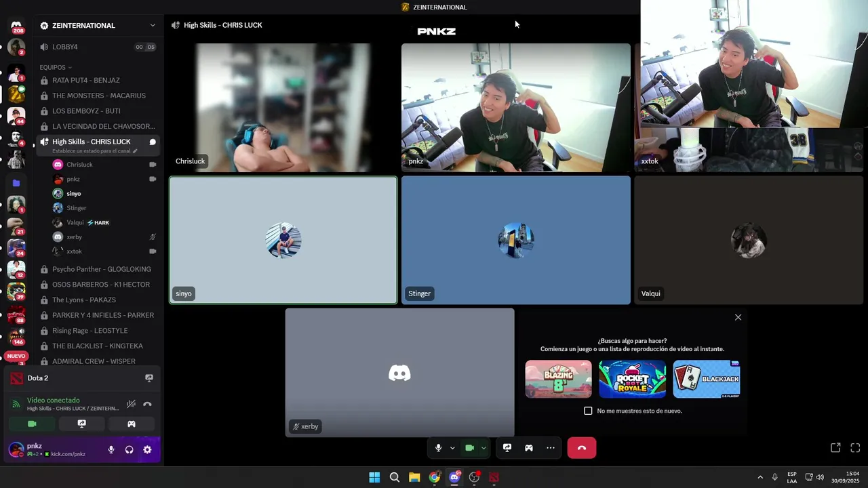Open File Explorer in taskbar
Viewport: 868px width, 488px height.
[414, 477]
